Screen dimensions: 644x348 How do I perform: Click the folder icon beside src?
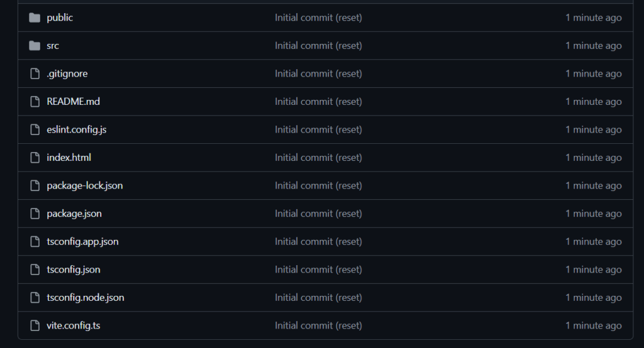click(35, 46)
